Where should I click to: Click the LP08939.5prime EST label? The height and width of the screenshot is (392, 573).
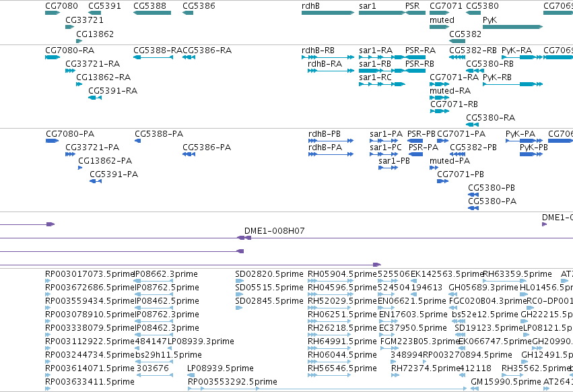coord(220,368)
